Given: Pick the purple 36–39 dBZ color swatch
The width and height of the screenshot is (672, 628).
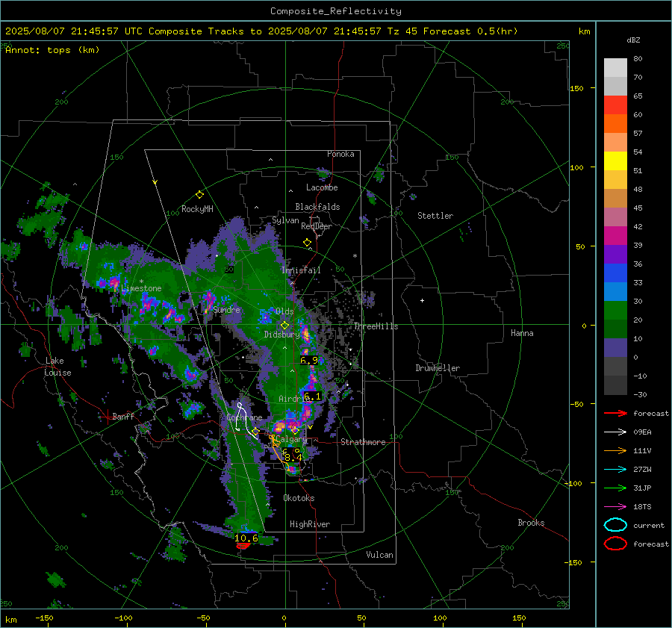Looking at the screenshot, I should (615, 255).
